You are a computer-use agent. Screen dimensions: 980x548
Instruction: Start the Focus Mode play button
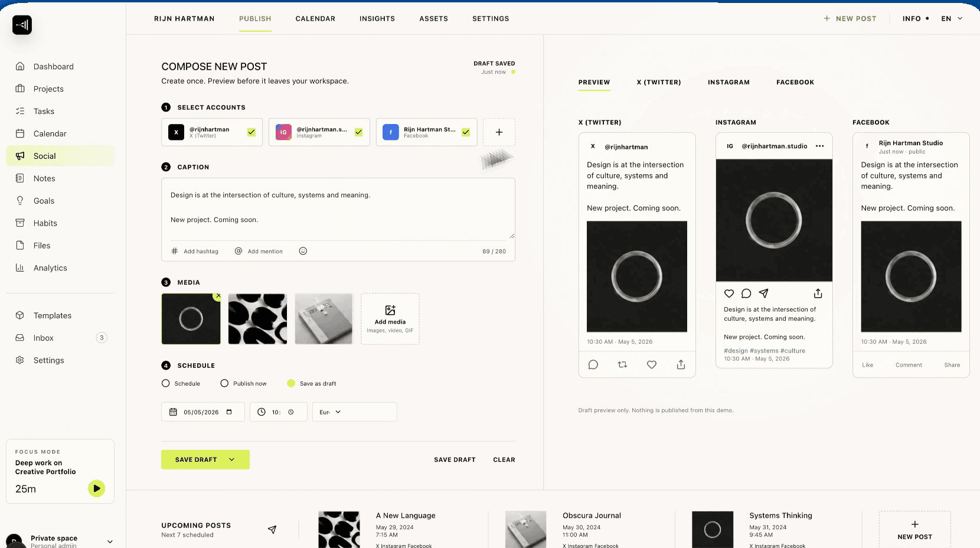96,488
